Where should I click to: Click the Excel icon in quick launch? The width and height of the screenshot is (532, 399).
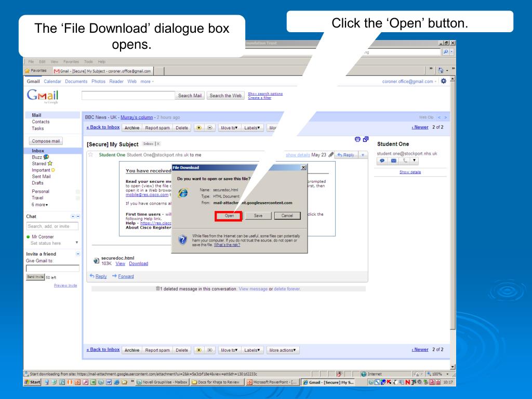94,382
